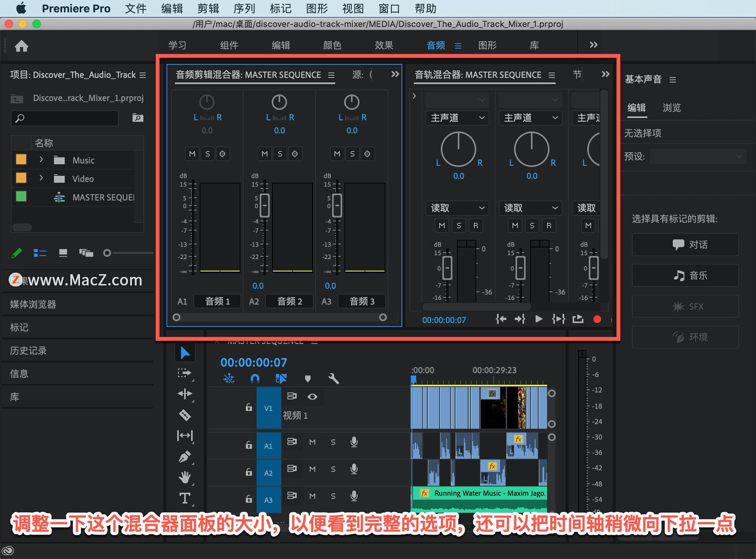Select the Pen tool in the toolbox
Viewport: 756px width, 559px height.
pos(185,457)
